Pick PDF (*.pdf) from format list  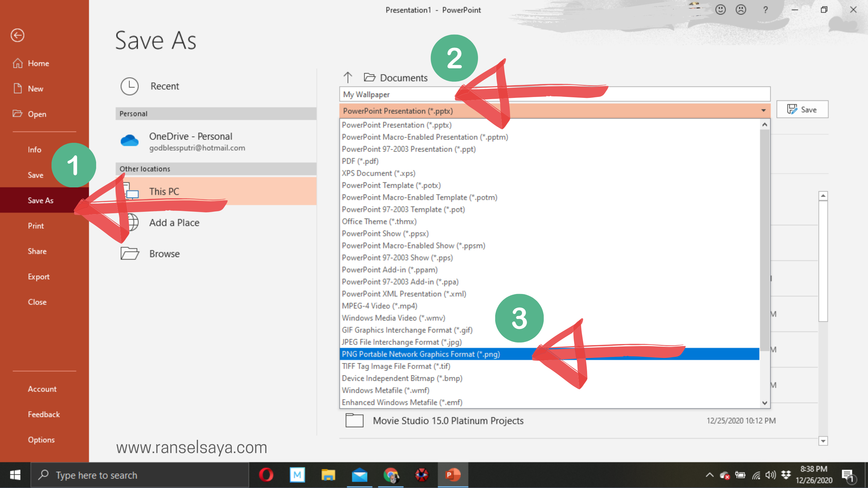[x=360, y=161]
